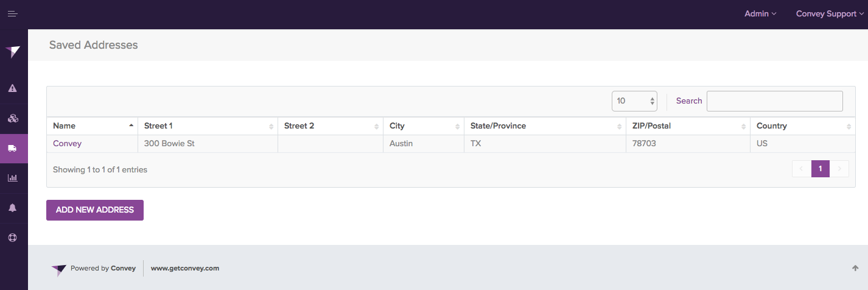
Task: Click the TX state cell
Action: (x=545, y=144)
